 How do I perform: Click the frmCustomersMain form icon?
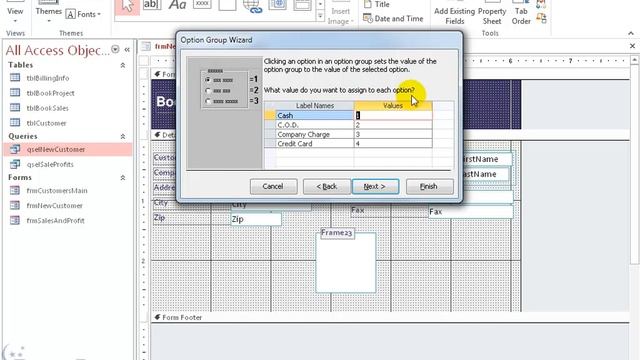15,190
